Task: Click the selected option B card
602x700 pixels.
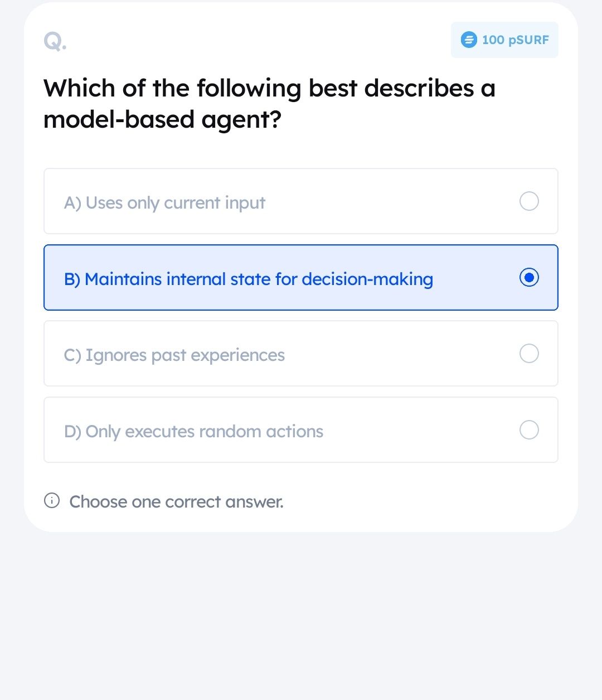Action: tap(301, 277)
